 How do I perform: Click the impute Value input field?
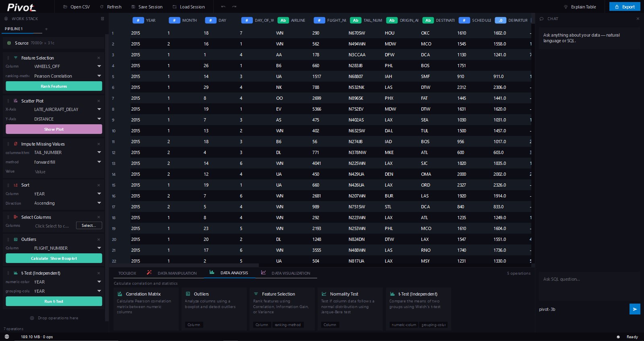click(67, 172)
